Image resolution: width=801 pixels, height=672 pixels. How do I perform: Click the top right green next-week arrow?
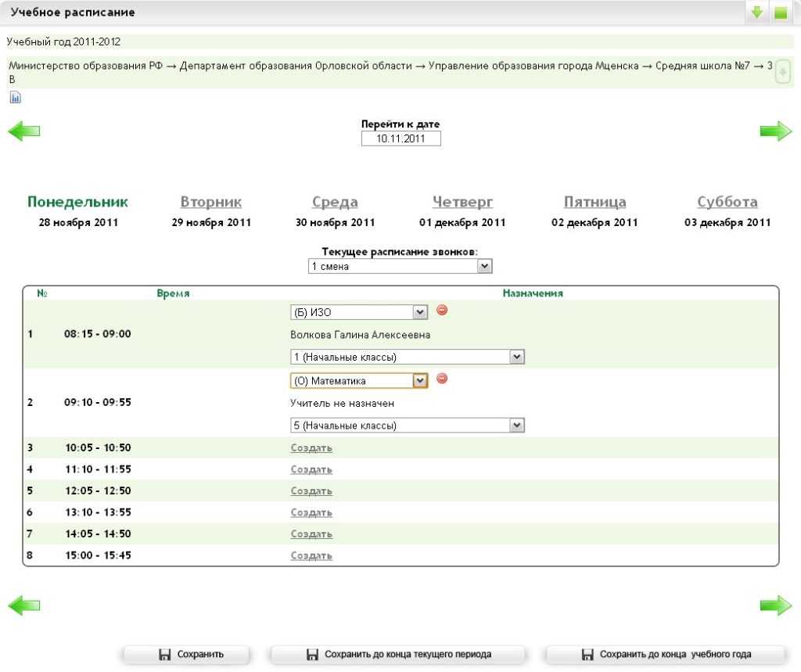775,131
